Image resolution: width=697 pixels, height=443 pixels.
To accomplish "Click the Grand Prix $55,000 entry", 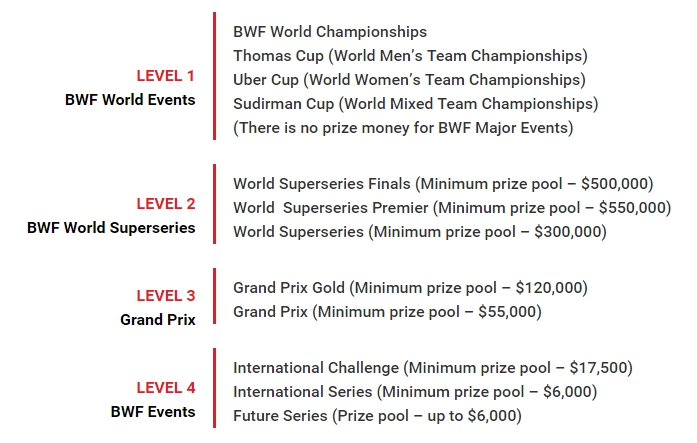I will 387,311.
